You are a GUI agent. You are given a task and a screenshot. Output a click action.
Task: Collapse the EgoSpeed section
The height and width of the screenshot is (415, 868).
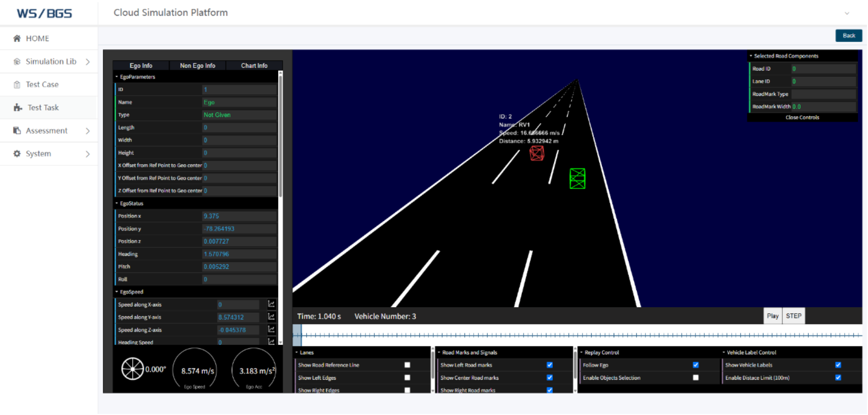(x=117, y=292)
